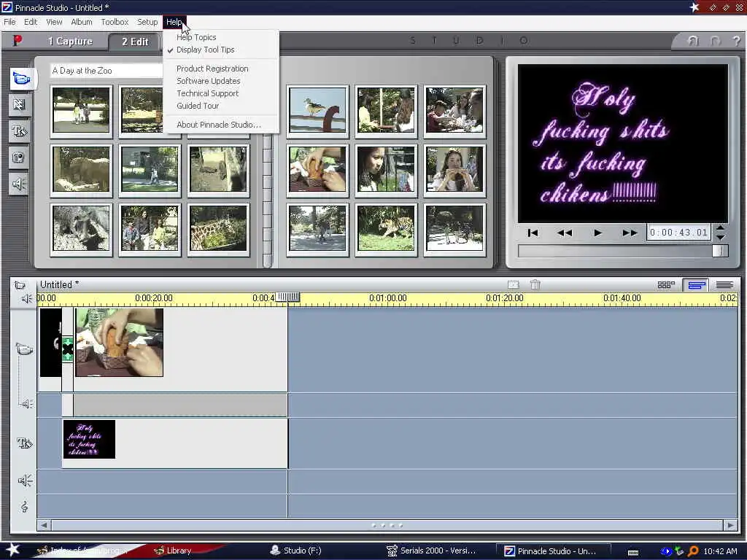
Task: Fast forward the preview player
Action: pos(630,233)
